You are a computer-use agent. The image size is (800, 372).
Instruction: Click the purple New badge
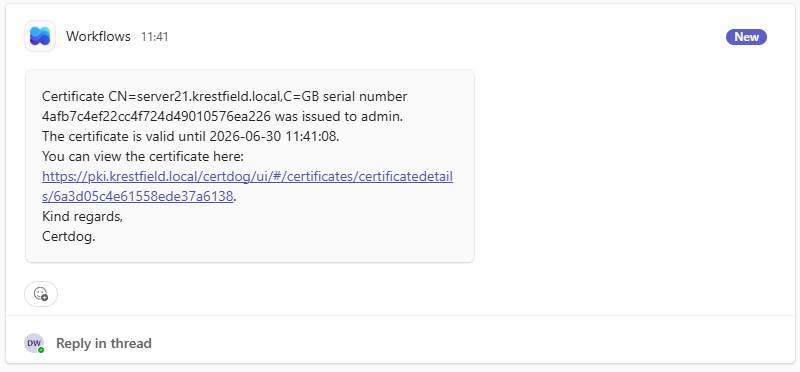[x=746, y=37]
